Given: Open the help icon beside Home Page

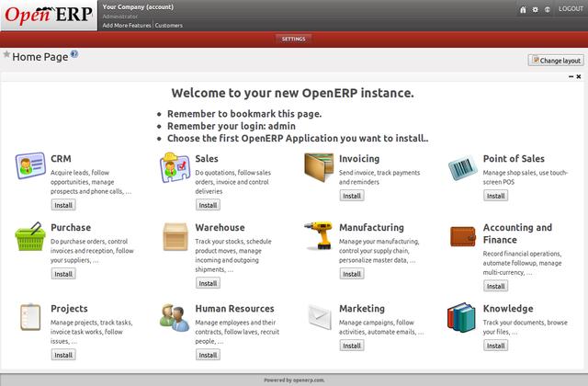Looking at the screenshot, I should click(74, 53).
